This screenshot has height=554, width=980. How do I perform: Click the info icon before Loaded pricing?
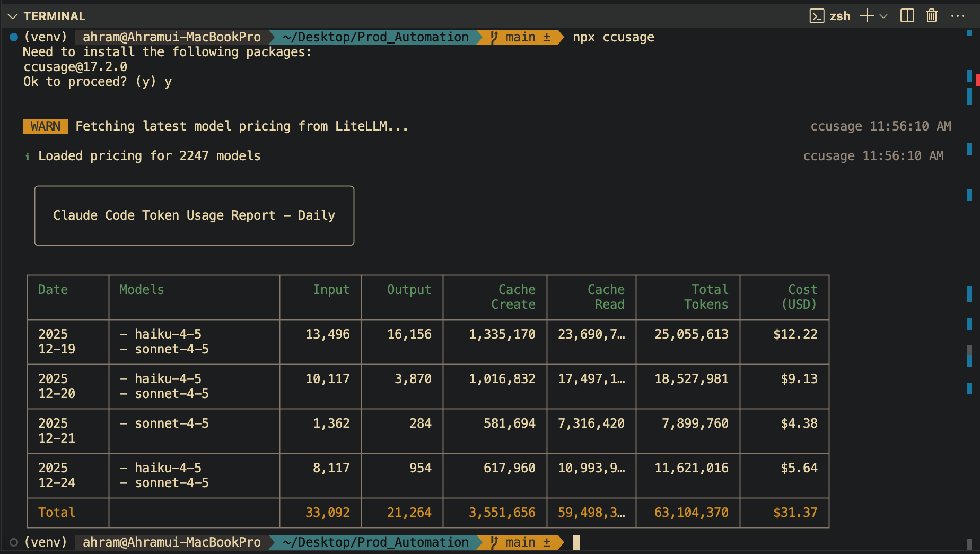coord(28,157)
